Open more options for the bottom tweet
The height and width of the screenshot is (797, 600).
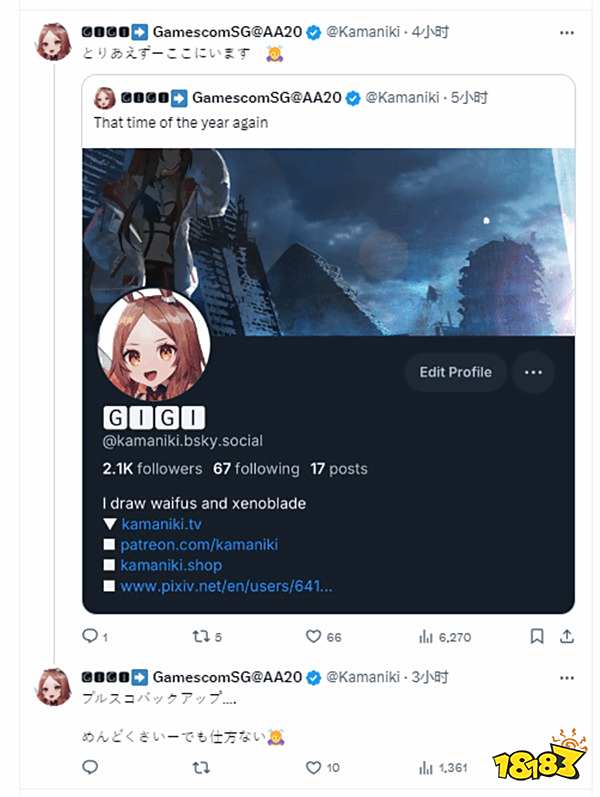tap(566, 678)
